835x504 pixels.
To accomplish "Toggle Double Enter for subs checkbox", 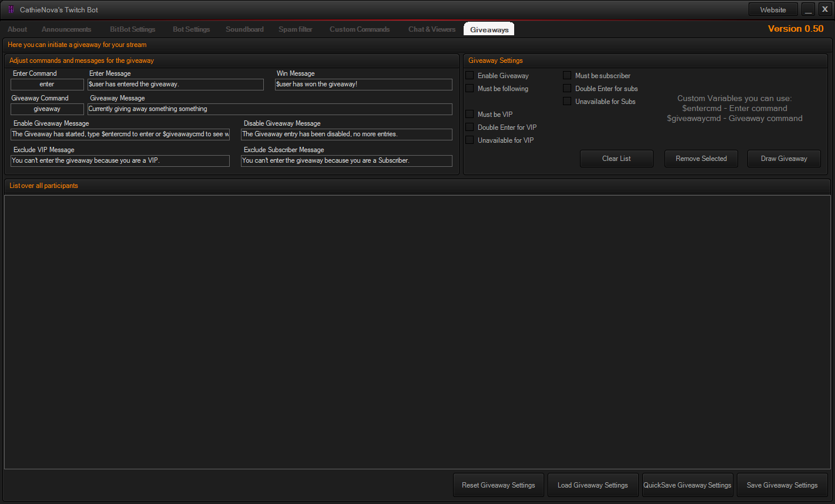I will (x=567, y=88).
